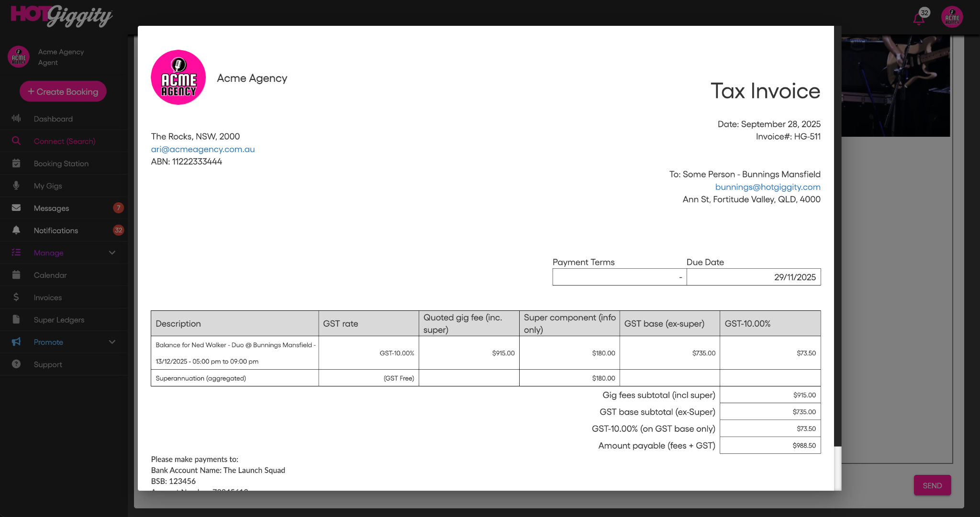Open notification bell in top bar
Screen dimensions: 980x517
coord(918,19)
